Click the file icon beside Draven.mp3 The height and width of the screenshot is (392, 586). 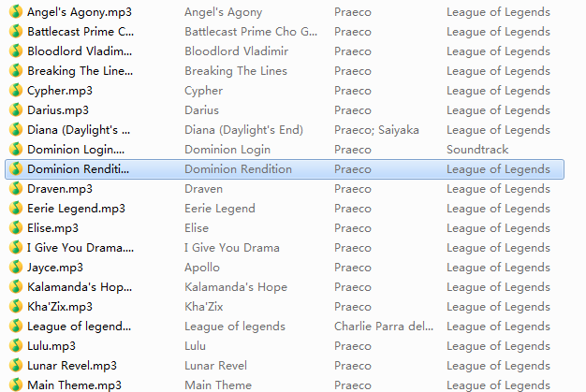click(16, 189)
